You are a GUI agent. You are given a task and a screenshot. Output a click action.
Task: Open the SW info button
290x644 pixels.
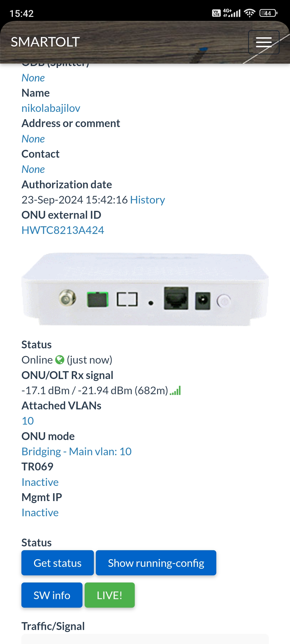click(52, 595)
